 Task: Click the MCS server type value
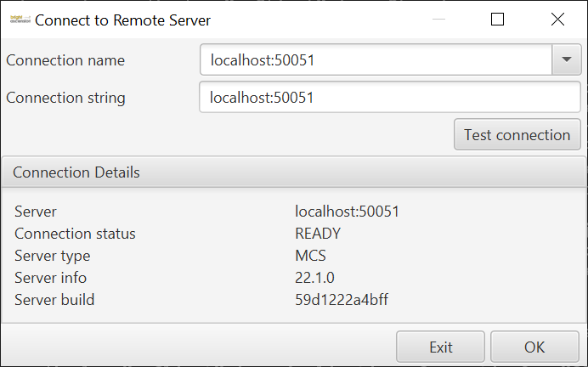tap(310, 256)
